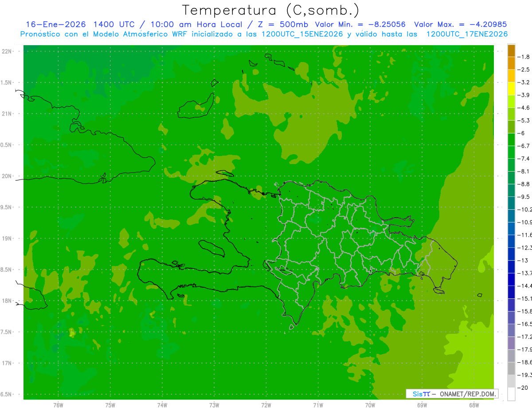The width and height of the screenshot is (532, 411).
Task: Click the dark blue swatch between -13.7 and -14.4
Action: (511, 279)
